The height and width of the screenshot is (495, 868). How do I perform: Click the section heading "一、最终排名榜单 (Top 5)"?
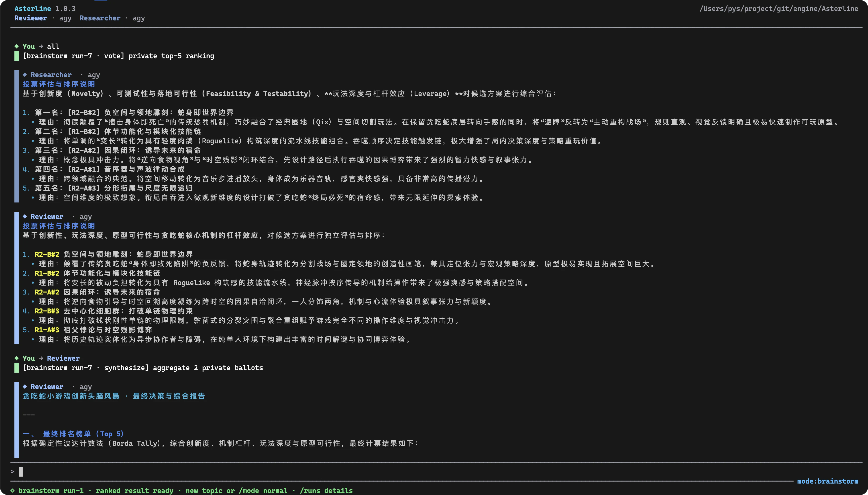(73, 434)
